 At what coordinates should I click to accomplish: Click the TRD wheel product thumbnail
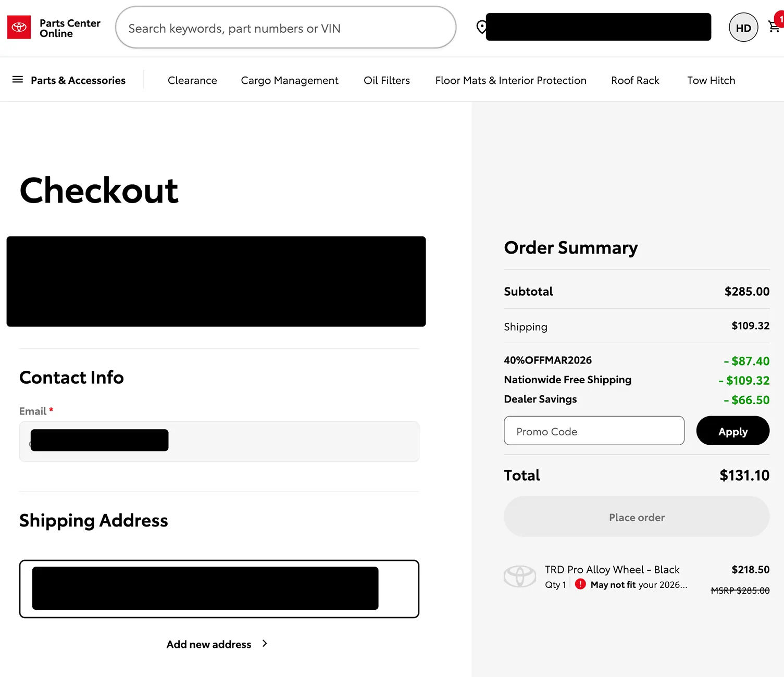click(519, 576)
